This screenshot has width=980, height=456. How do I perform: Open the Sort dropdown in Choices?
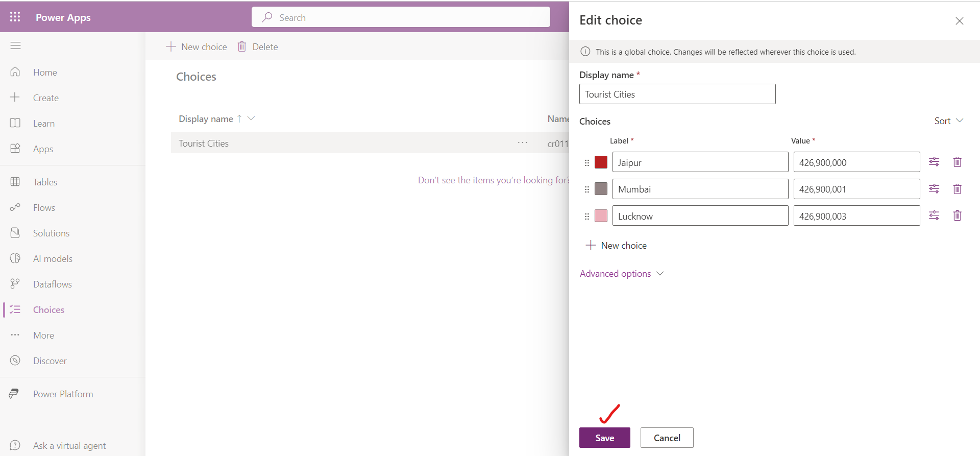949,121
